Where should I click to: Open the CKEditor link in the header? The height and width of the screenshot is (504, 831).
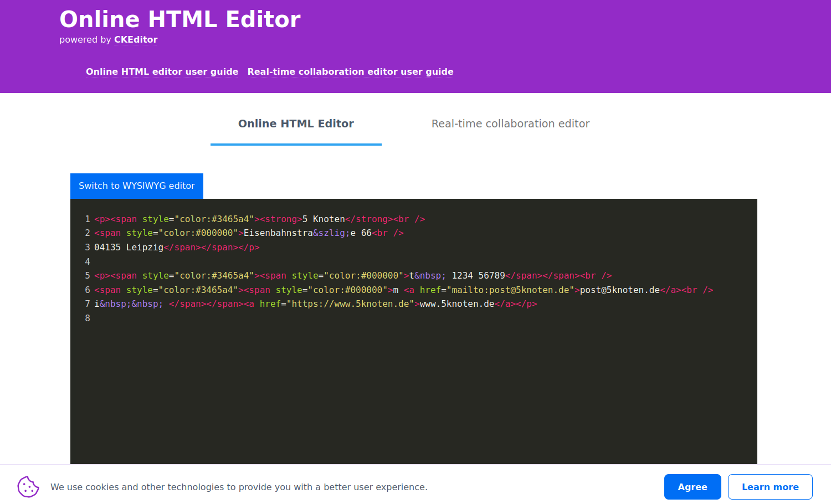pyautogui.click(x=135, y=39)
